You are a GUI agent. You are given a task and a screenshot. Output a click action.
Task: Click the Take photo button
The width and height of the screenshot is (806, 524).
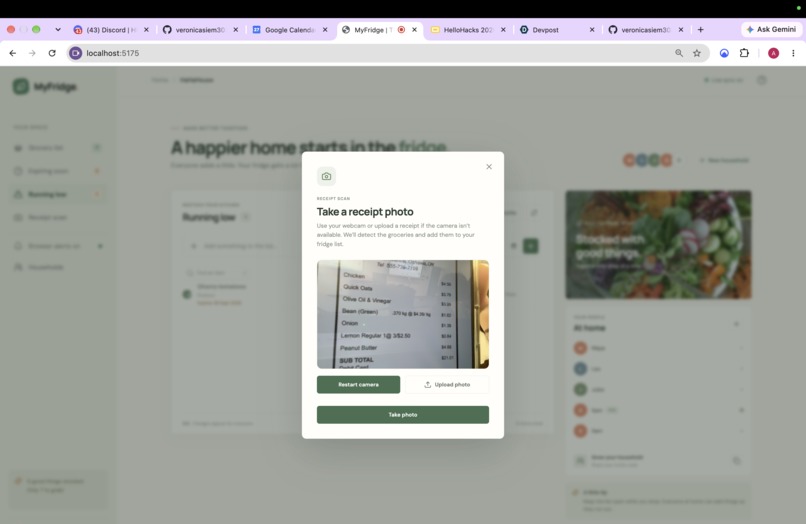(402, 414)
